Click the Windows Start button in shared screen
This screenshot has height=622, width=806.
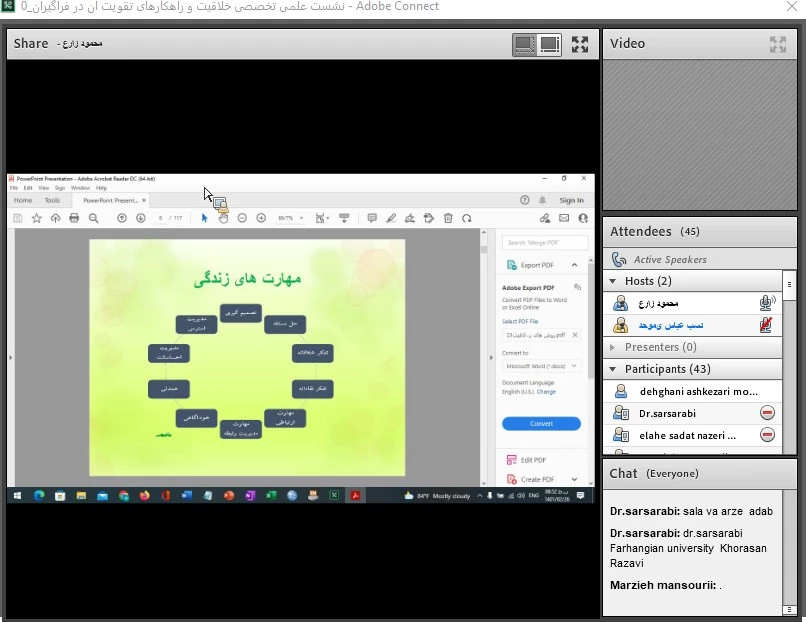pos(17,496)
